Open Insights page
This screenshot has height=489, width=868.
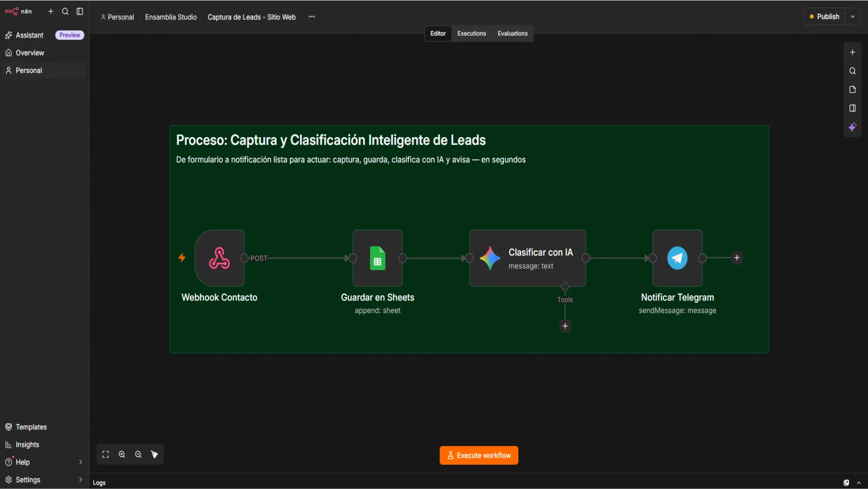coord(44,445)
